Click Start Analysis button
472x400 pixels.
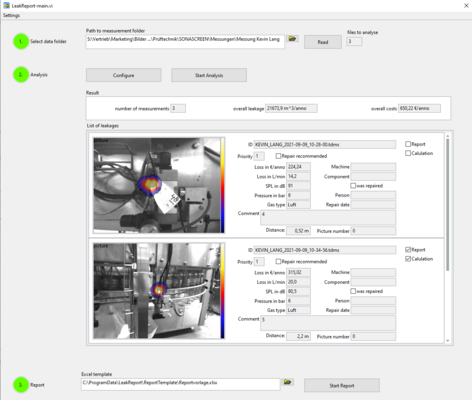click(209, 75)
